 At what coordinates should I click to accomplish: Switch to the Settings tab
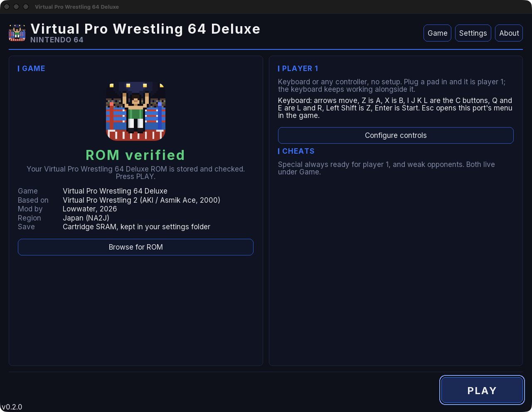(473, 33)
